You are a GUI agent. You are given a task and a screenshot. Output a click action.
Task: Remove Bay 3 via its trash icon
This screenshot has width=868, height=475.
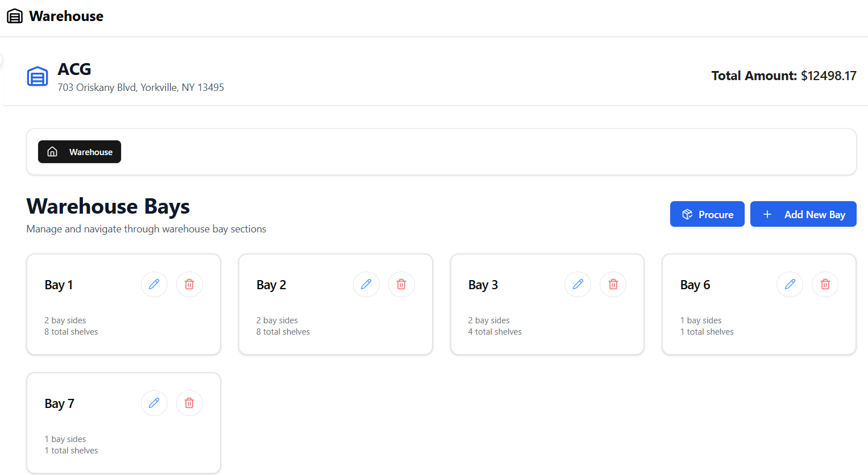click(613, 284)
